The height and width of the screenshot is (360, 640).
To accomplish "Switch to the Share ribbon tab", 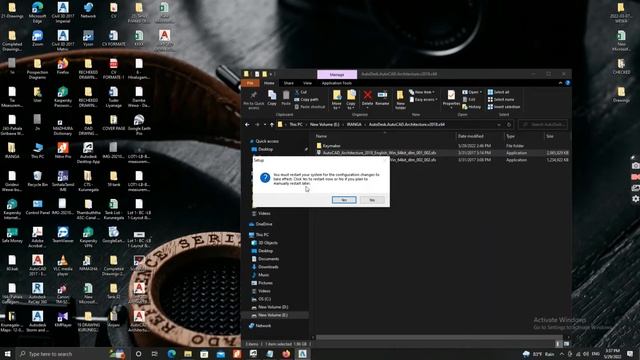I will tap(289, 83).
